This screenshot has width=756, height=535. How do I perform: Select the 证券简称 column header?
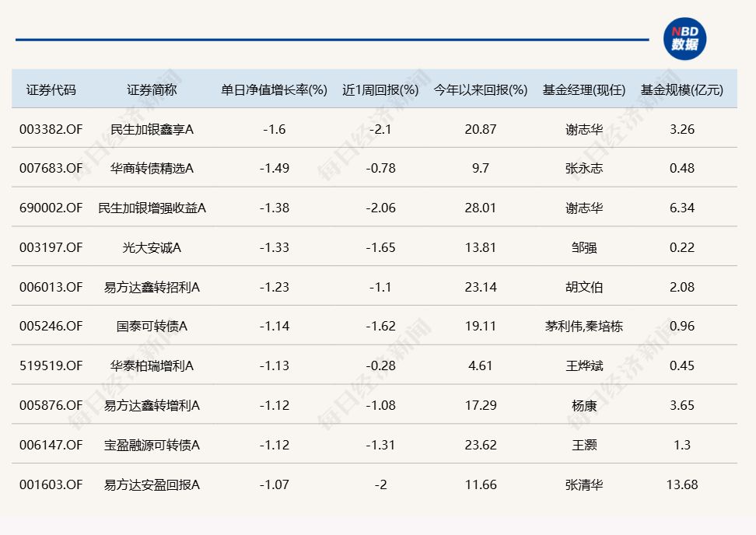click(152, 89)
